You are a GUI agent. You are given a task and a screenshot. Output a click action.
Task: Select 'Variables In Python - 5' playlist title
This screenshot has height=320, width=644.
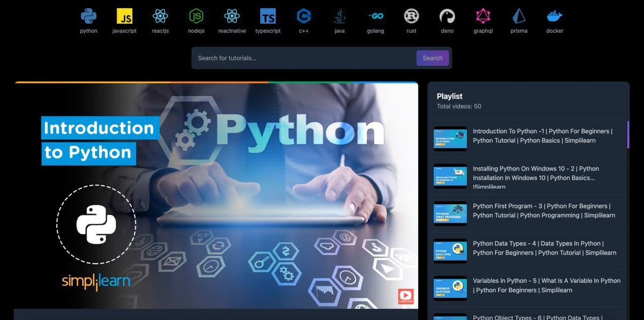(546, 285)
